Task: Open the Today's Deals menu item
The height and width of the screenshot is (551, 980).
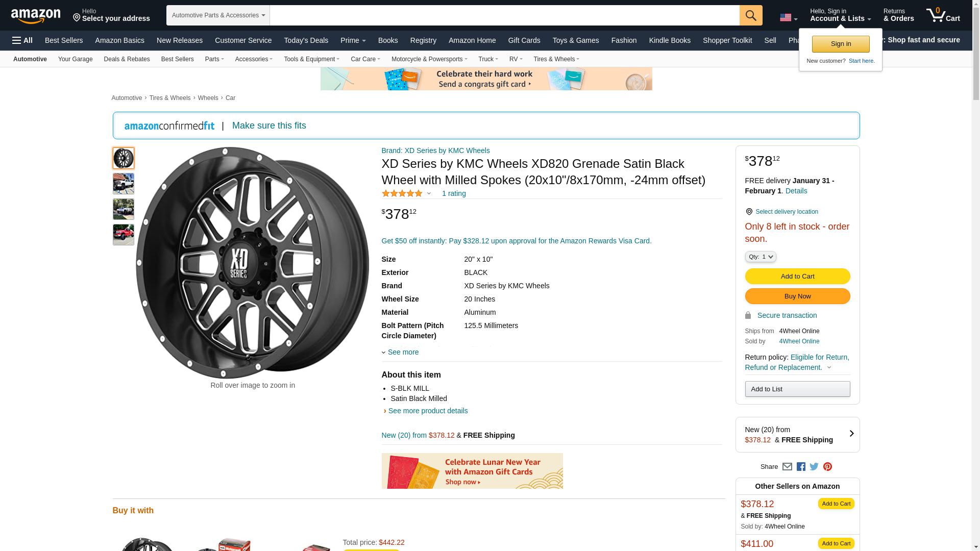Action: pyautogui.click(x=306, y=40)
